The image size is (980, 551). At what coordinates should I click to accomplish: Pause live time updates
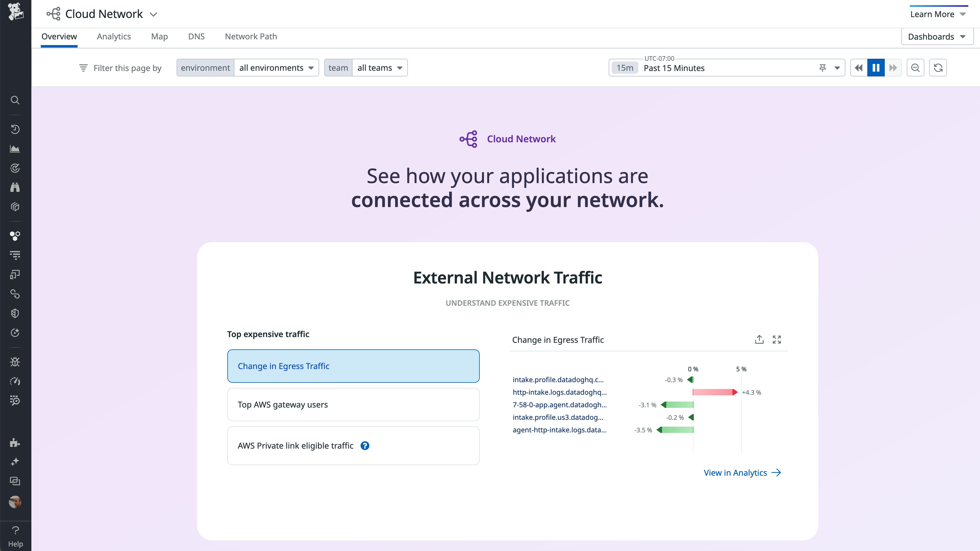[x=875, y=68]
